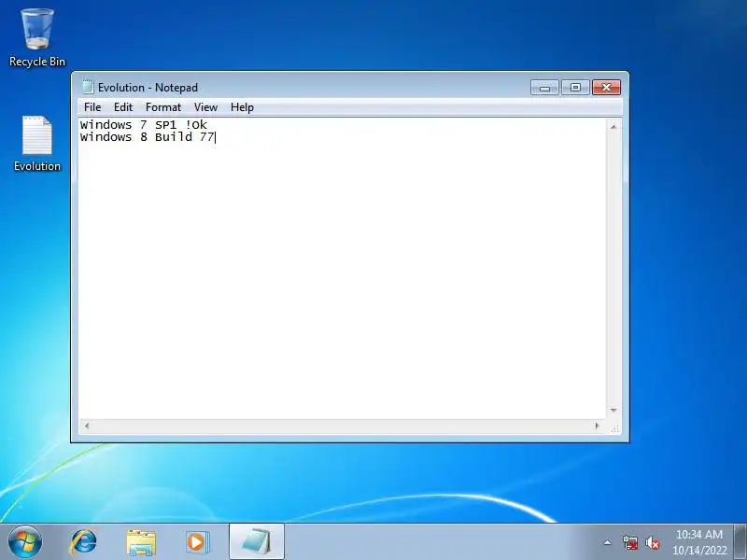Open the File menu
Screen dimensions: 747x560
click(x=92, y=107)
